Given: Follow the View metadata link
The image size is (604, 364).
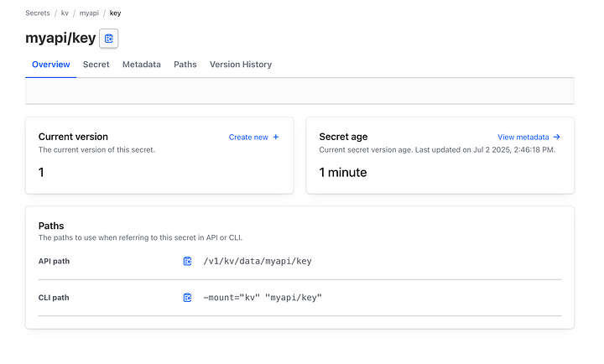Looking at the screenshot, I should tap(528, 137).
